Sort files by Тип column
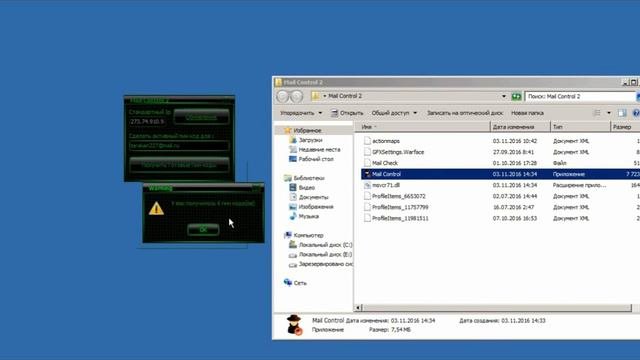Image resolution: width=640 pixels, height=360 pixels. pos(580,127)
